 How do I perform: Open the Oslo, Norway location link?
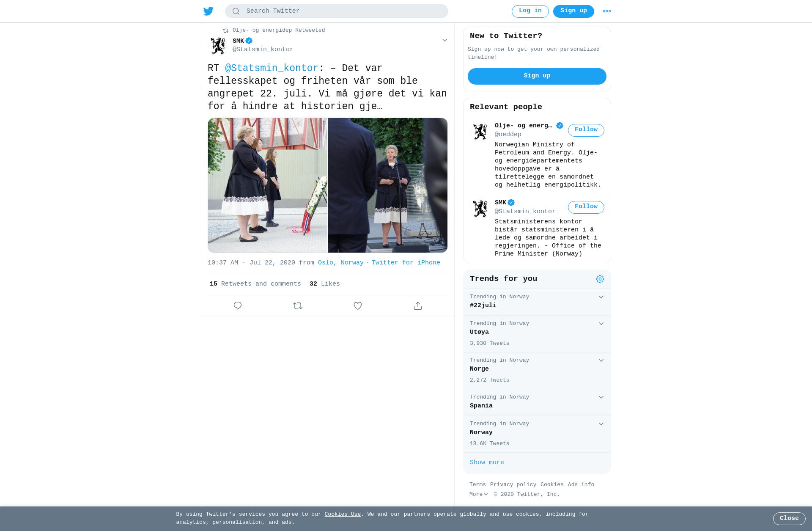pos(341,263)
